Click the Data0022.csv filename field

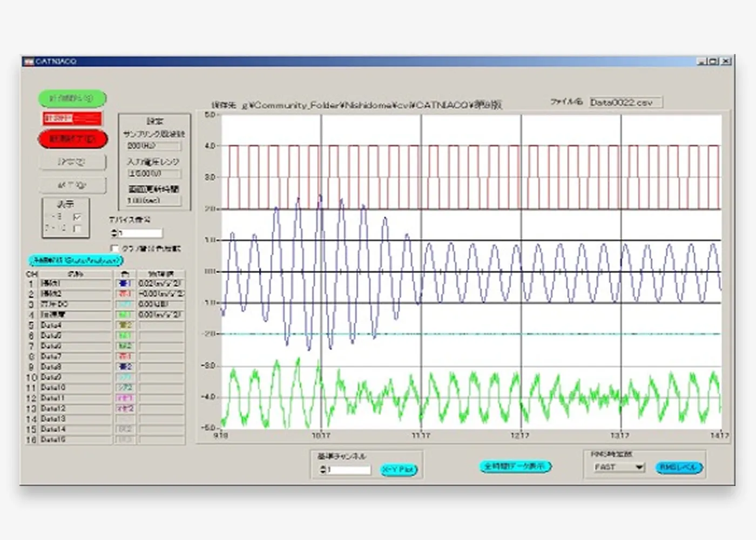click(625, 102)
